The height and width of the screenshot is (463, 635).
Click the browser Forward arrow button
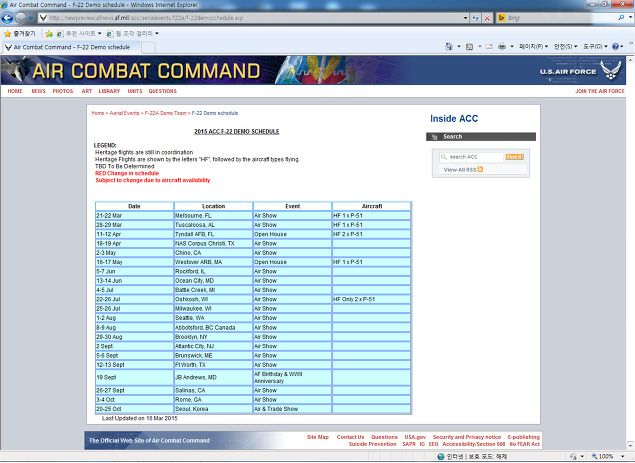coord(20,18)
